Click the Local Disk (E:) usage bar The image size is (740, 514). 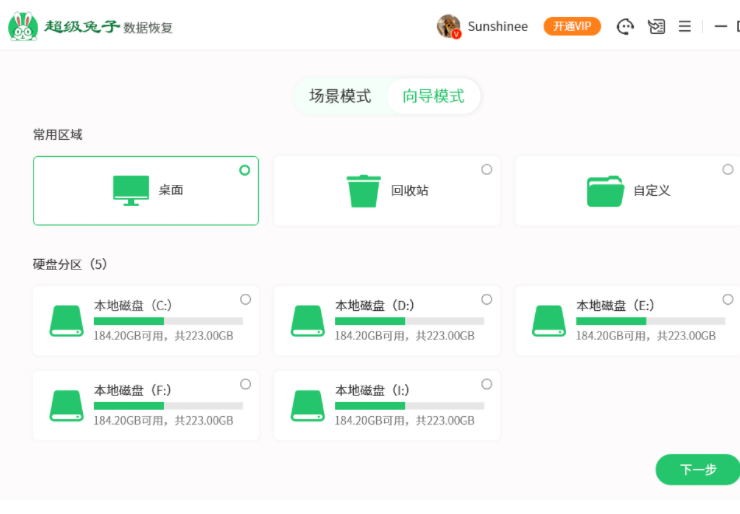point(650,321)
